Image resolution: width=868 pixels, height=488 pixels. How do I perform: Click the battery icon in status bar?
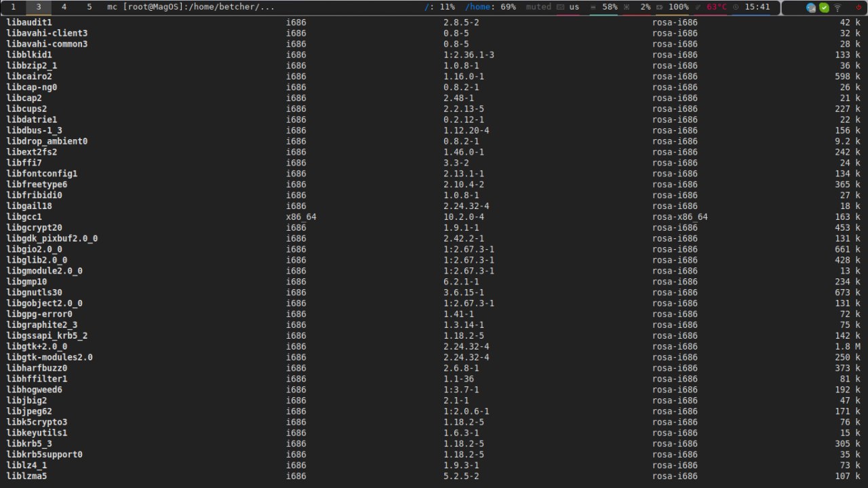tap(660, 7)
